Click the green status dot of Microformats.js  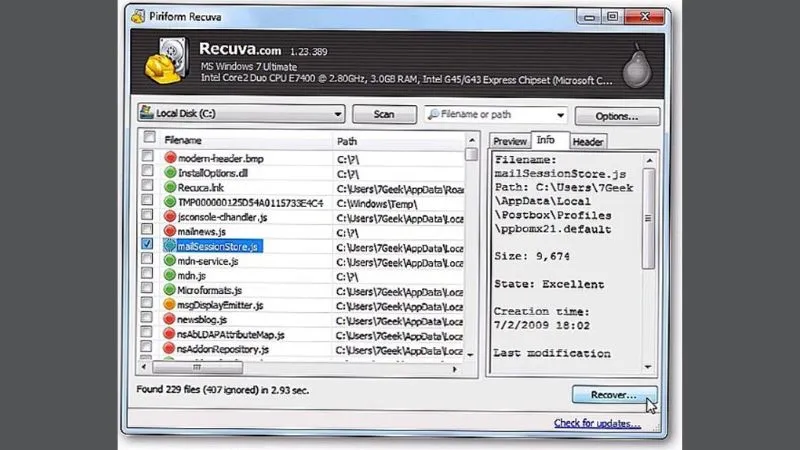(169, 290)
